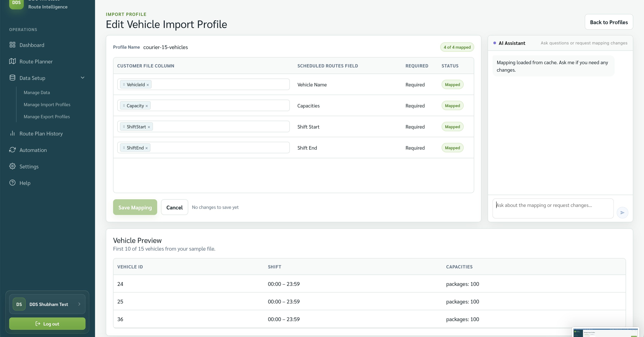This screenshot has height=337, width=644.
Task: Click in the Shift End column input
Action: click(x=204, y=148)
